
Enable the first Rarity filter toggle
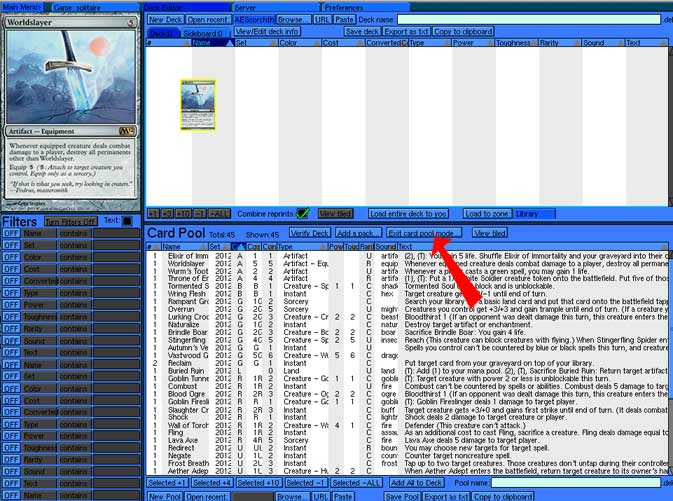(x=10, y=327)
